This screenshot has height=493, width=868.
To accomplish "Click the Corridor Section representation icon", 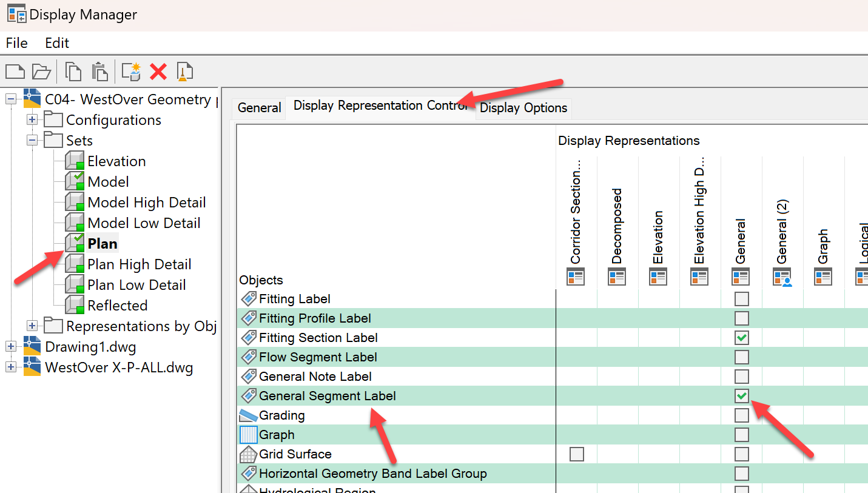I will pyautogui.click(x=575, y=277).
